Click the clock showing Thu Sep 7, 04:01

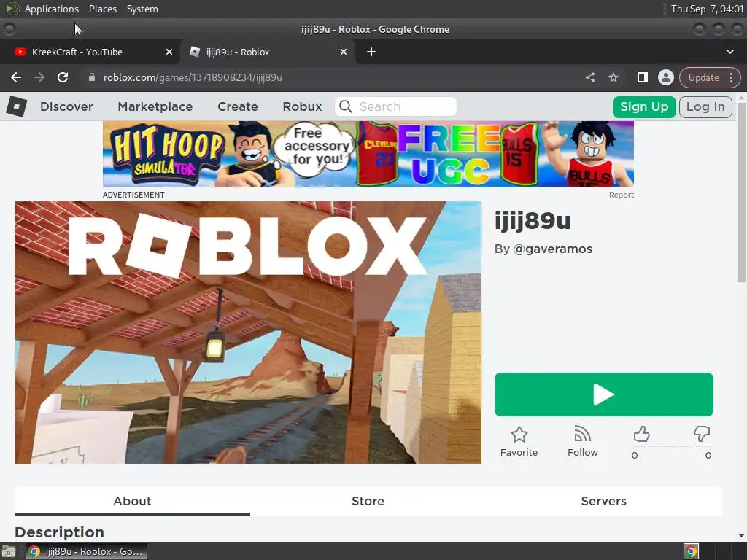pyautogui.click(x=707, y=9)
